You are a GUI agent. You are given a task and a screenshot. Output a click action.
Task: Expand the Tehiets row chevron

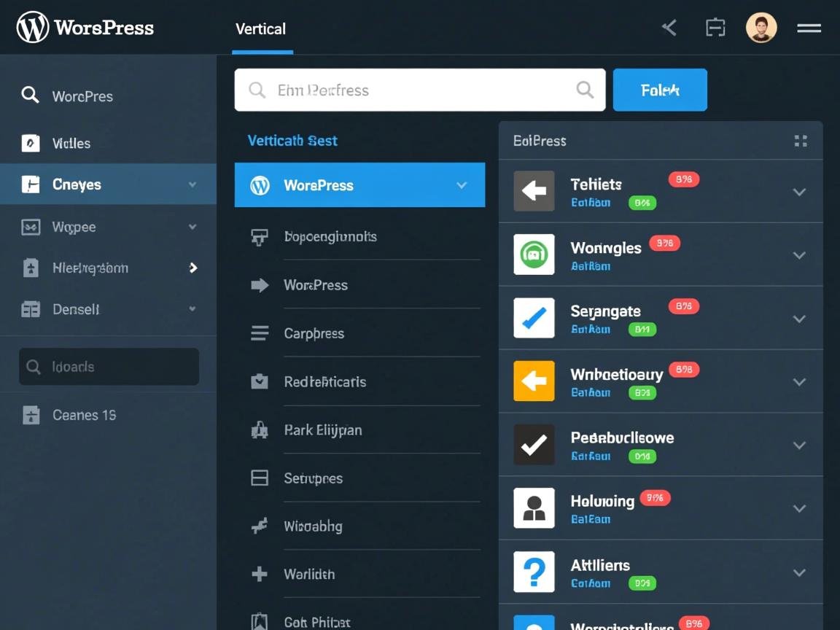tap(799, 192)
